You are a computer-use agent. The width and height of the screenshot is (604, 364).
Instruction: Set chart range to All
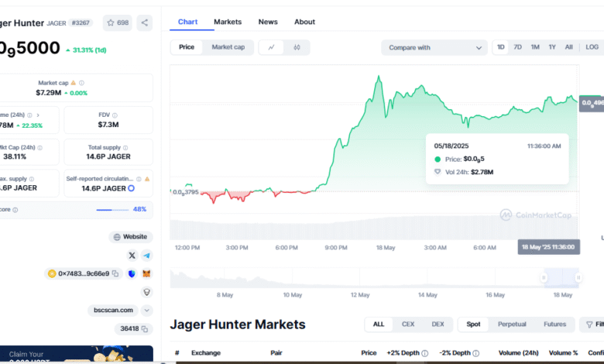tap(568, 47)
